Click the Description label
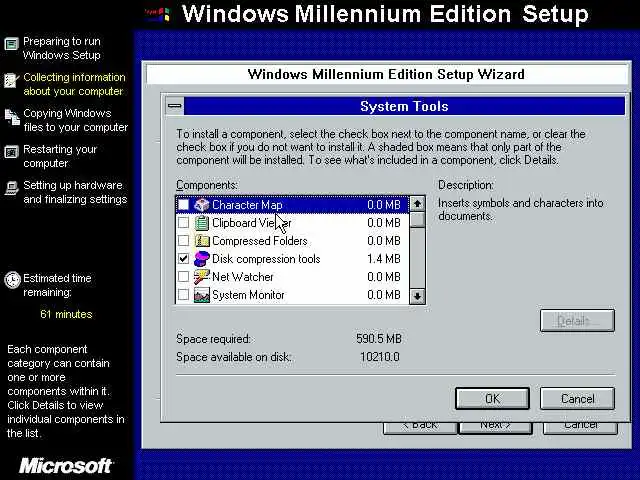This screenshot has height=480, width=640. [x=466, y=185]
